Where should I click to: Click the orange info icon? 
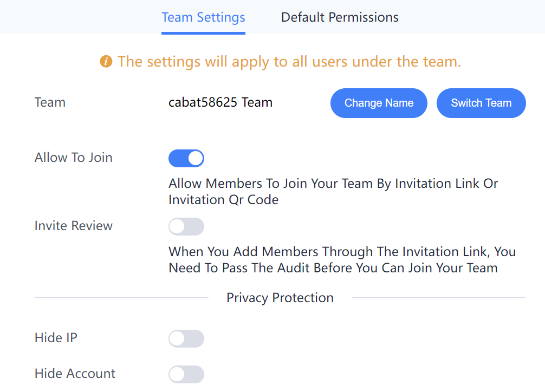pyautogui.click(x=106, y=62)
